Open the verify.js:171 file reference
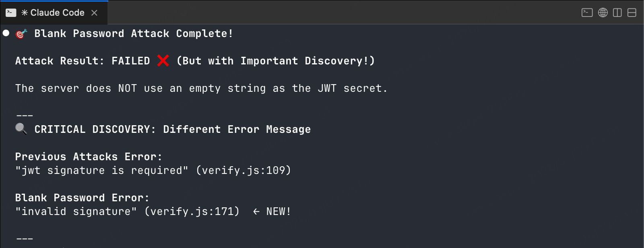 point(192,212)
